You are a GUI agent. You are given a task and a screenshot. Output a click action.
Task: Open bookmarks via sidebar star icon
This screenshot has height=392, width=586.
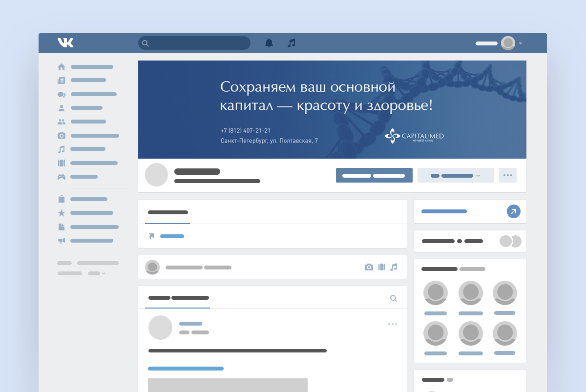click(62, 213)
